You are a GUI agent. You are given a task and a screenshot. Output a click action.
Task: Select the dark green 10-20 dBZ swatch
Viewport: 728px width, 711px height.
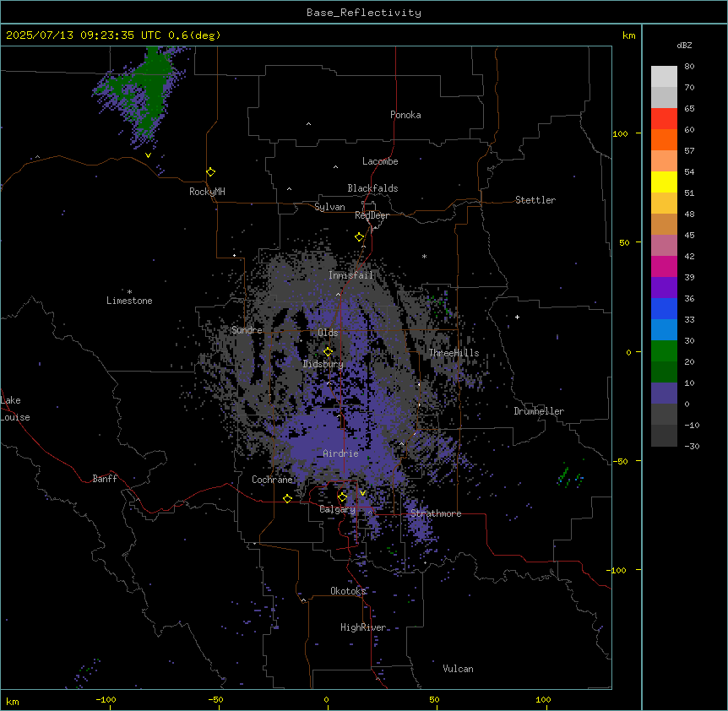click(664, 372)
